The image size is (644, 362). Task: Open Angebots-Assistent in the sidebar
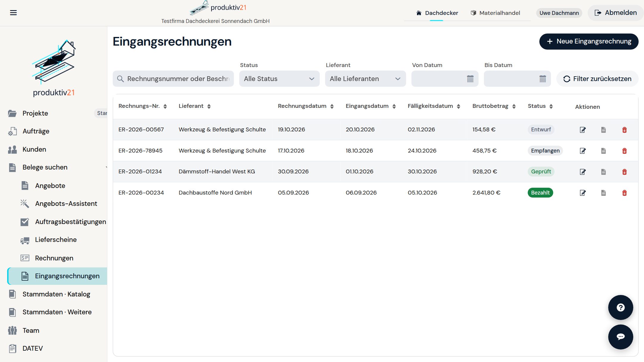tap(66, 203)
